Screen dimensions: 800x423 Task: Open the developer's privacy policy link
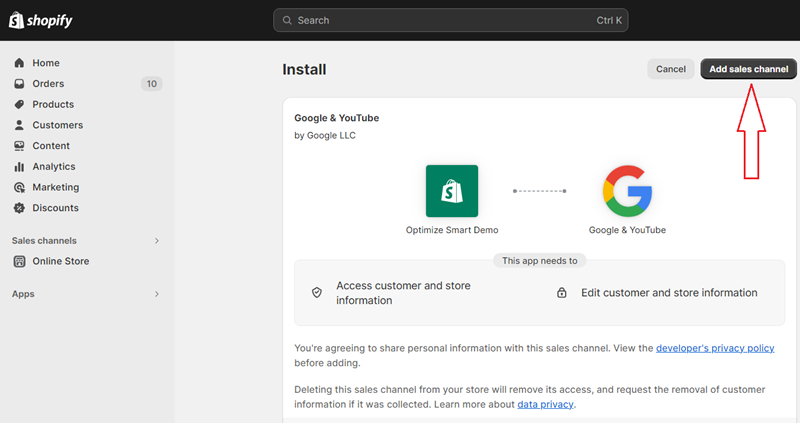pos(715,348)
